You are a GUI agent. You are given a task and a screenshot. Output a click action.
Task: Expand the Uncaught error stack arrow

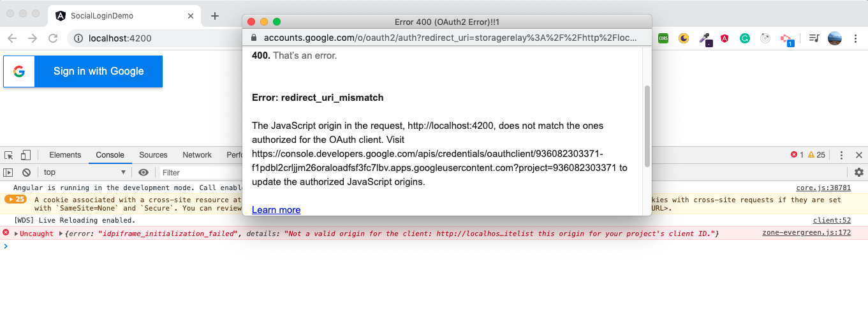tap(16, 233)
